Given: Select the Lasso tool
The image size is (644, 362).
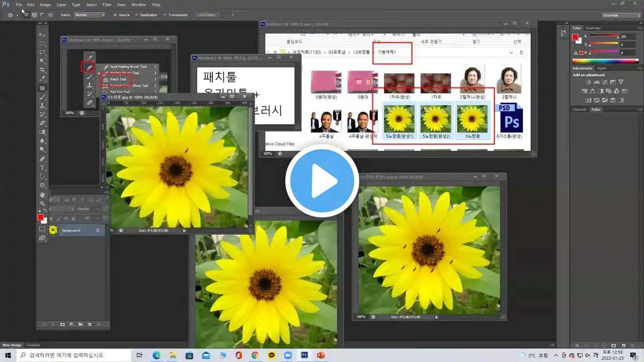Looking at the screenshot, I should (x=43, y=52).
